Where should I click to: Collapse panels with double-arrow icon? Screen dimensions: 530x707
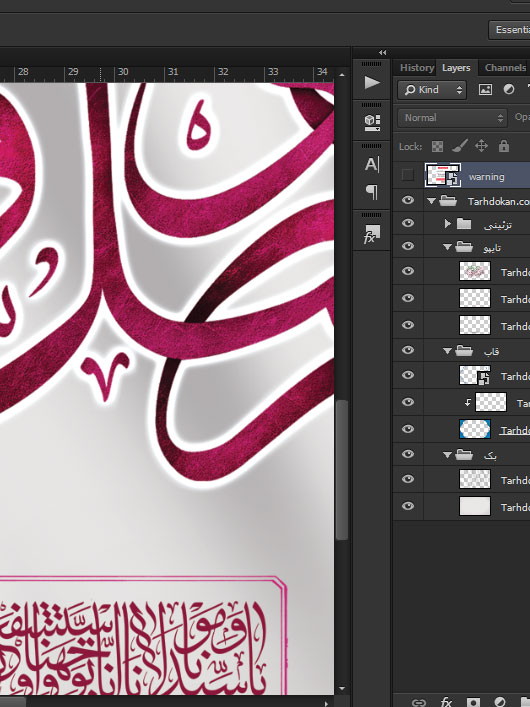[x=383, y=53]
